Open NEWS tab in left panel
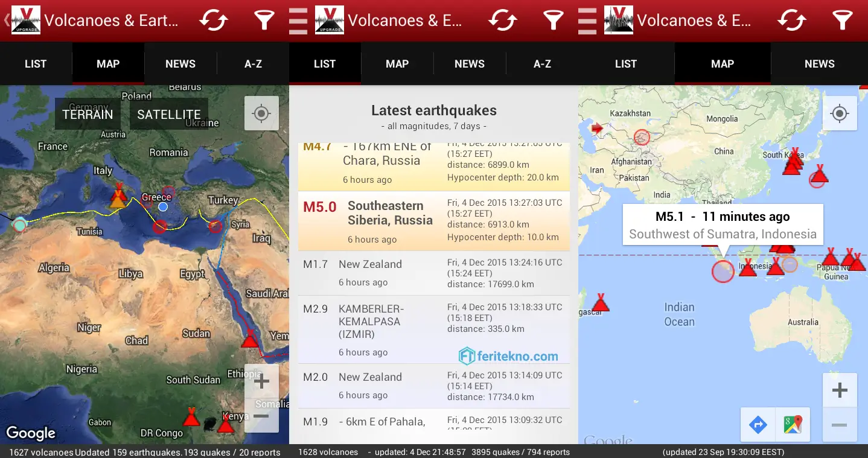This screenshot has width=868, height=458. coord(180,63)
